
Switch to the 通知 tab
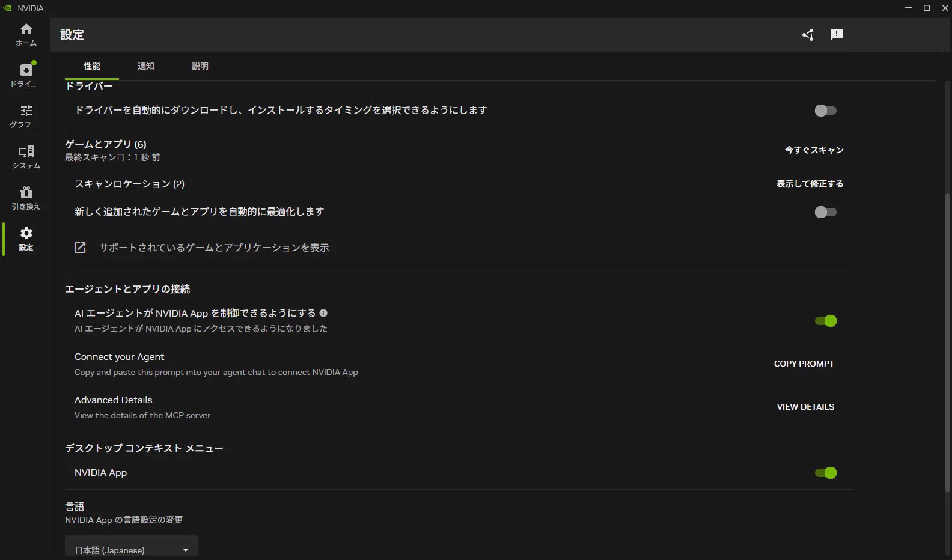(x=146, y=66)
